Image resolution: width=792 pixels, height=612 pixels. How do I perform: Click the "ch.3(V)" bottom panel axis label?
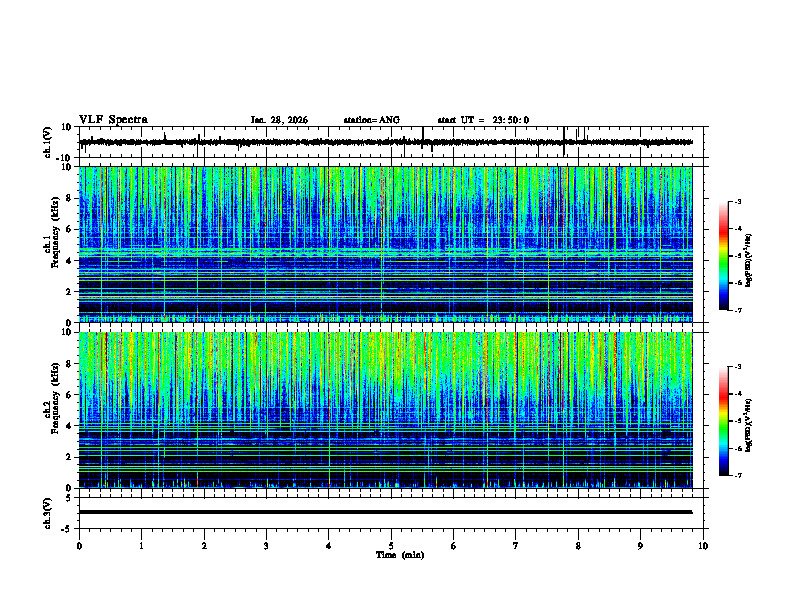pos(48,513)
